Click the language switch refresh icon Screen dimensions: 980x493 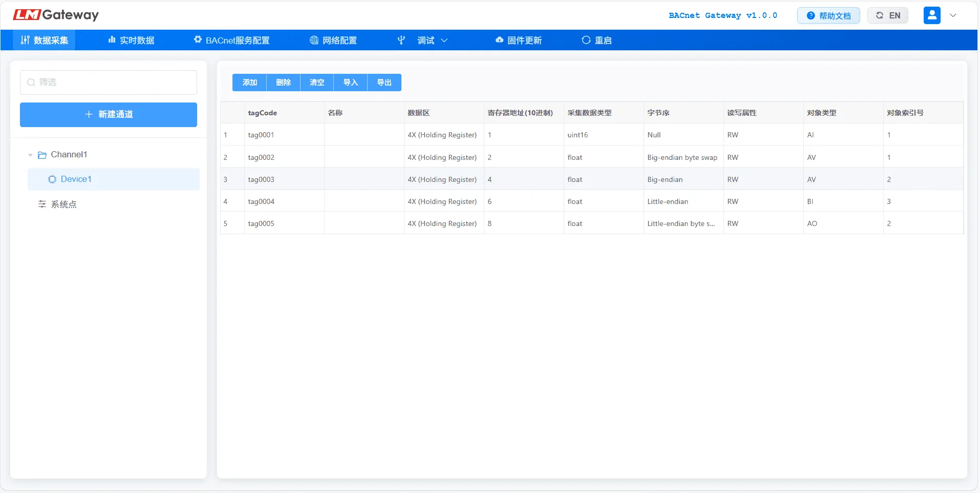pyautogui.click(x=880, y=15)
